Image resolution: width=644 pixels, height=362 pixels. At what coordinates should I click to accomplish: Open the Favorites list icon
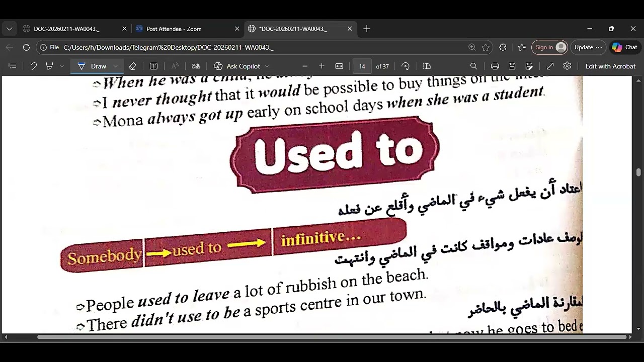point(522,47)
